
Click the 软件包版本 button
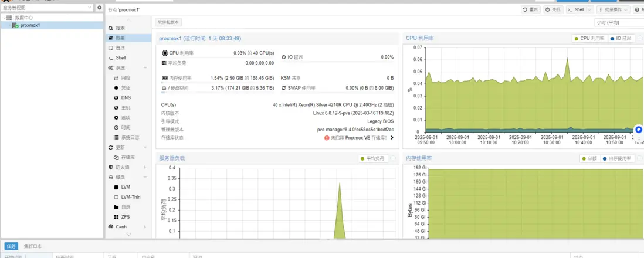168,22
